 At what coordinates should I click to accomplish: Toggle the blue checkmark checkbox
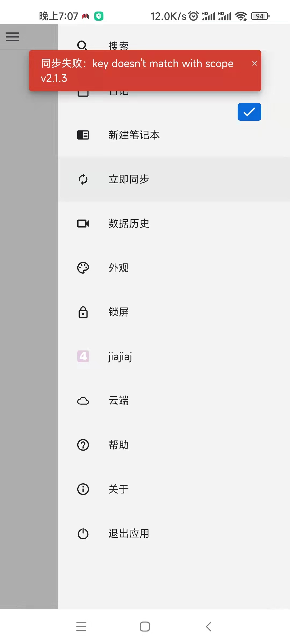(249, 112)
